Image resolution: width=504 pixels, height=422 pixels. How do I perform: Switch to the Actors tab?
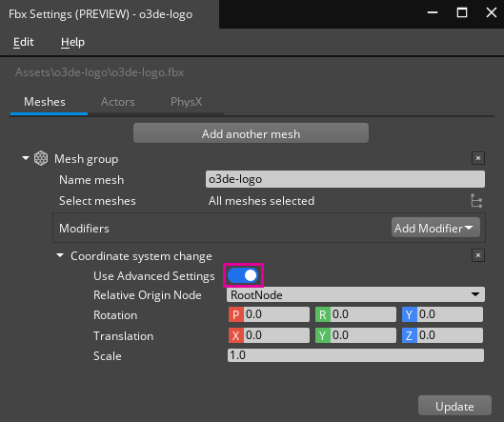pyautogui.click(x=117, y=102)
